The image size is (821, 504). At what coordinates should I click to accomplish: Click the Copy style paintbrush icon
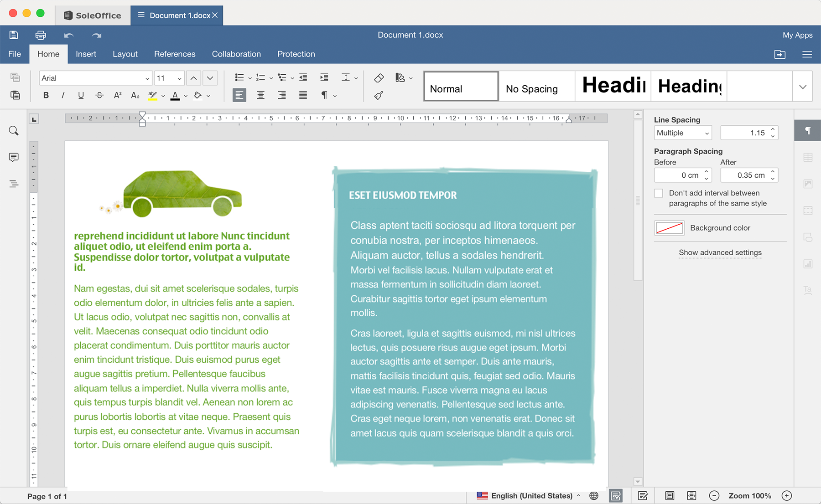pos(379,95)
